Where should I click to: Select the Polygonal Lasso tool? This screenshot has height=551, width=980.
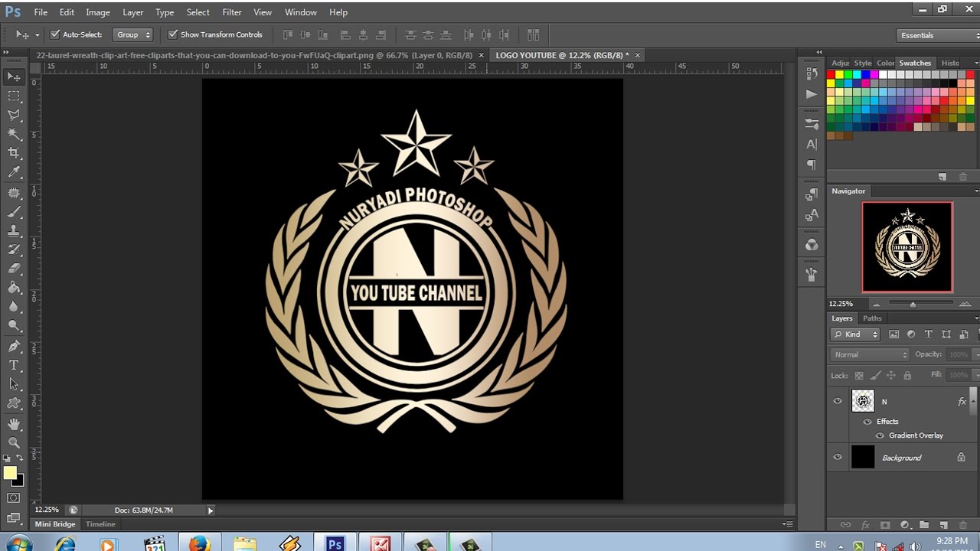pyautogui.click(x=14, y=115)
